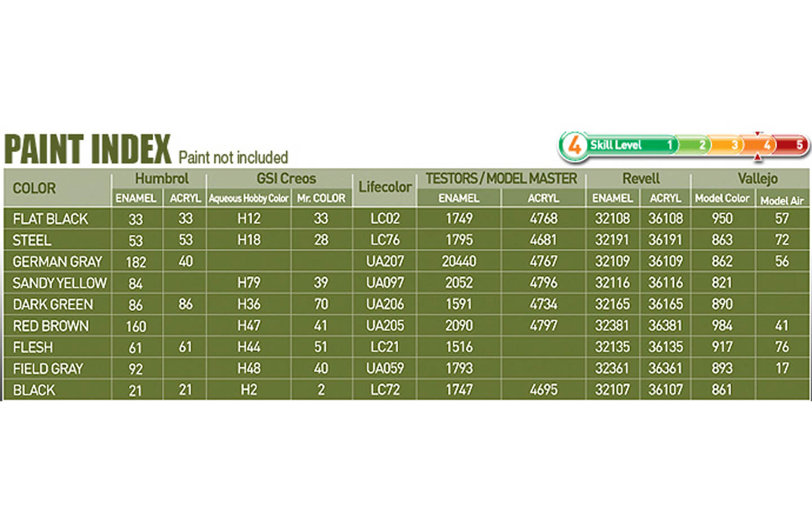
Task: Select the Humbrol column group header
Action: [x=162, y=179]
